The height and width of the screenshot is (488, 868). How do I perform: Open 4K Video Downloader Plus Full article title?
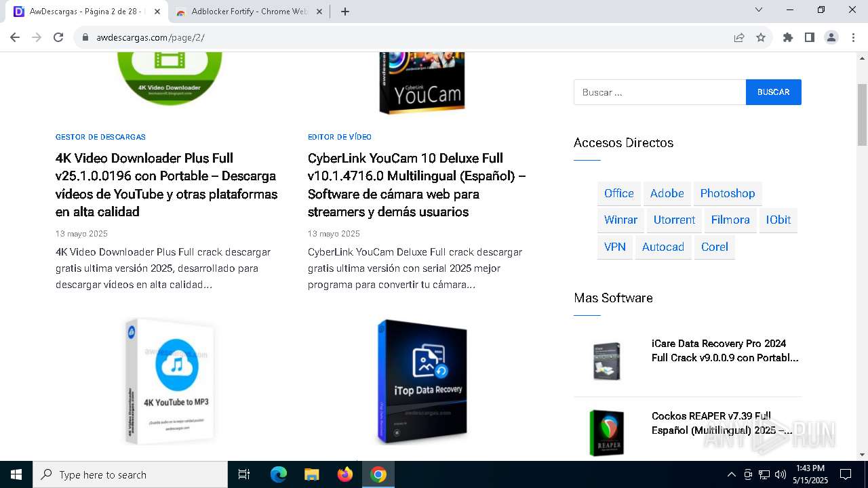coord(166,185)
